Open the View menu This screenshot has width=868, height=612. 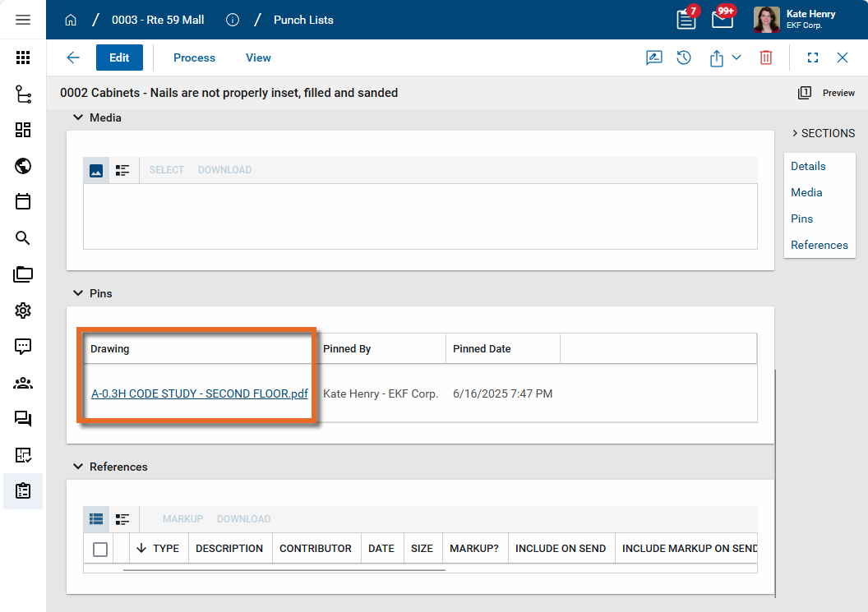click(x=258, y=58)
